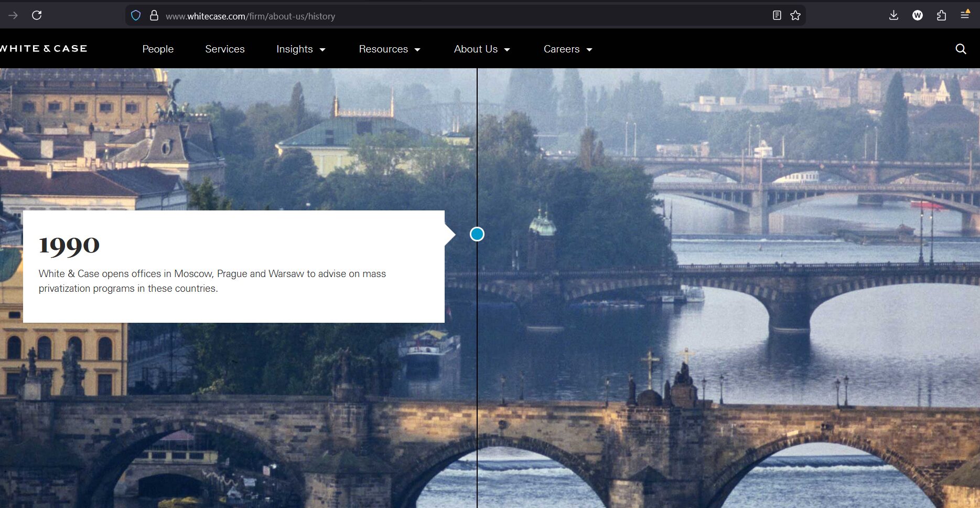Screen dimensions: 980x508
Task: Open the tracking protection shield
Action: (136, 16)
